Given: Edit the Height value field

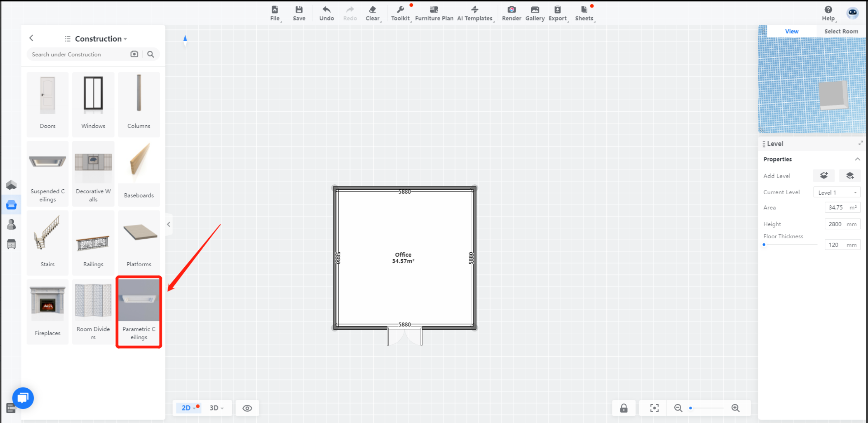Looking at the screenshot, I should click(842, 224).
